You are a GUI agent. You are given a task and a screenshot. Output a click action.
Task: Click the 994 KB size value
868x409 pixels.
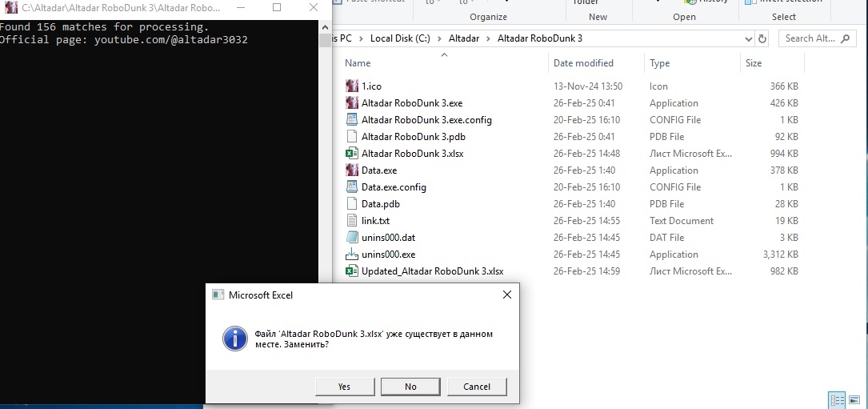tap(784, 154)
